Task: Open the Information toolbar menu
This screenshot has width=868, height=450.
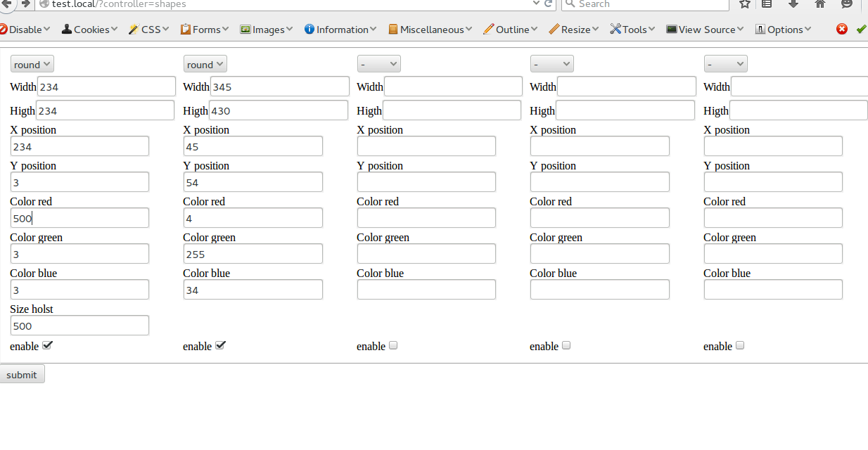Action: click(340, 30)
